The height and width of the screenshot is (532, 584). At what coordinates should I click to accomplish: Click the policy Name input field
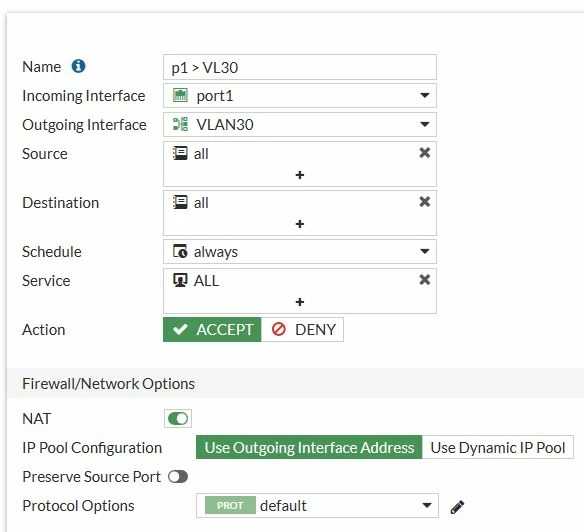[300, 67]
